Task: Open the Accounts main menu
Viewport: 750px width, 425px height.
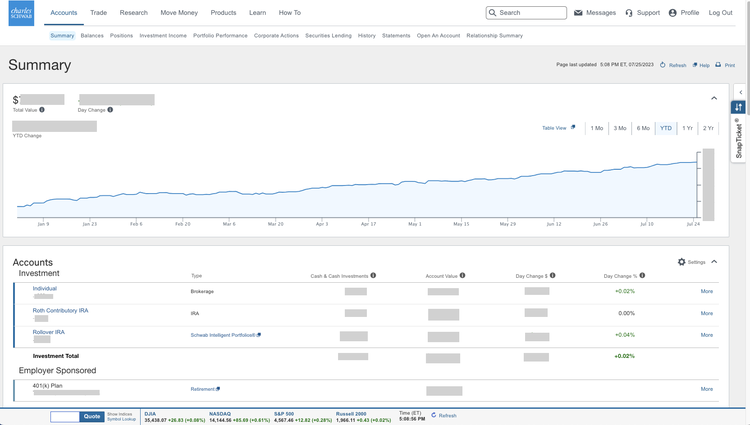Action: (x=64, y=13)
